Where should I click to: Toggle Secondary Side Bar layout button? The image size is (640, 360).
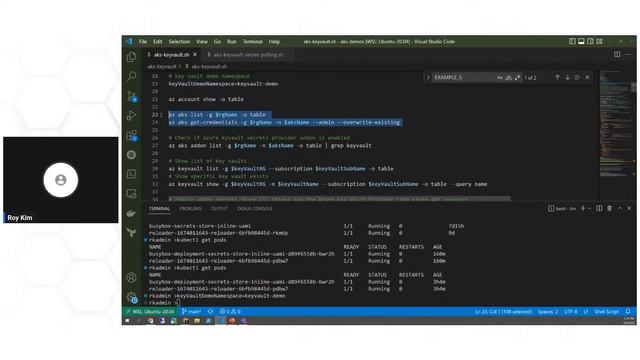click(590, 41)
